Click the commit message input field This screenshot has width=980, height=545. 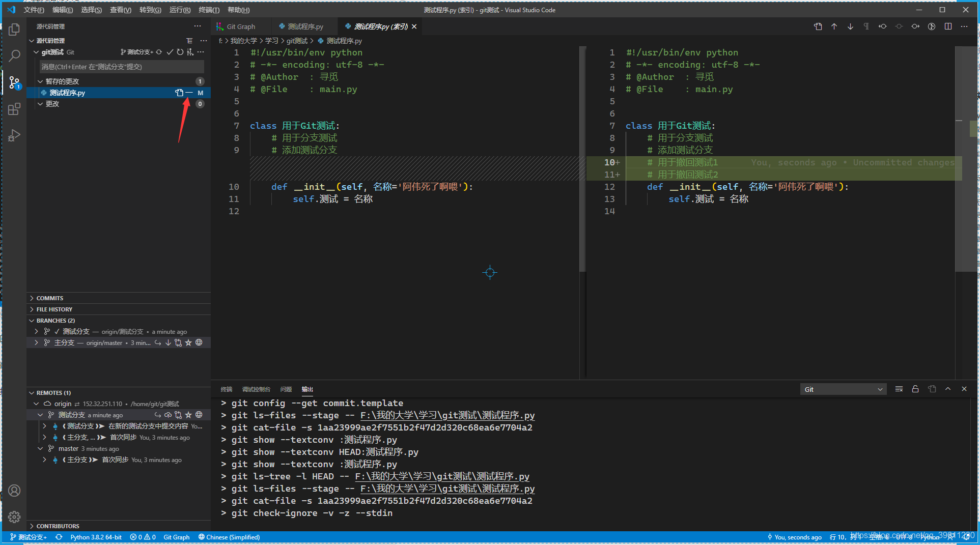point(122,67)
